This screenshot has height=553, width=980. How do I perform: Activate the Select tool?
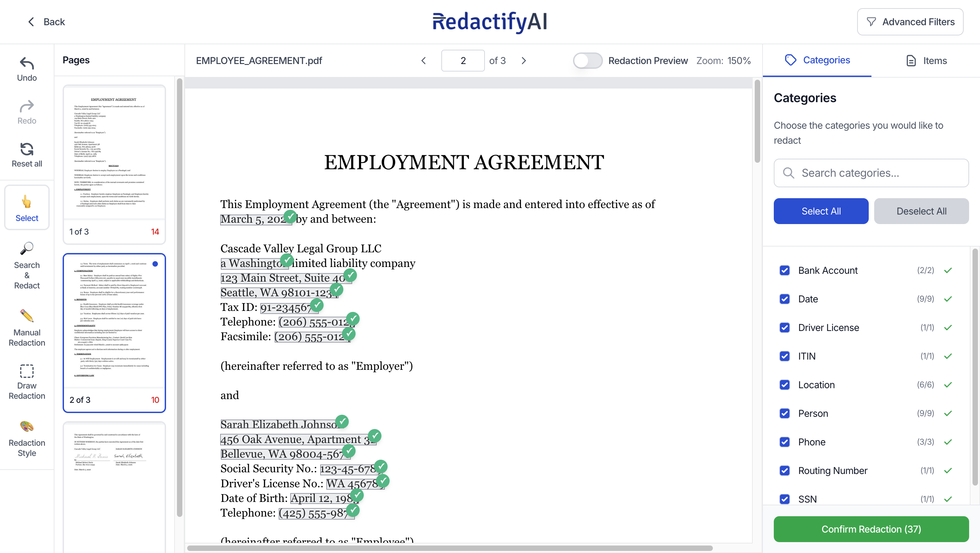[x=27, y=207]
